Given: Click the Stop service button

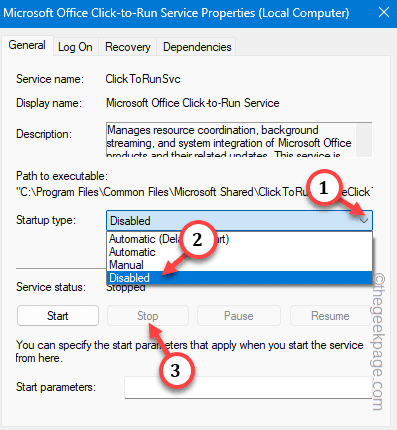Looking at the screenshot, I should pos(148,316).
